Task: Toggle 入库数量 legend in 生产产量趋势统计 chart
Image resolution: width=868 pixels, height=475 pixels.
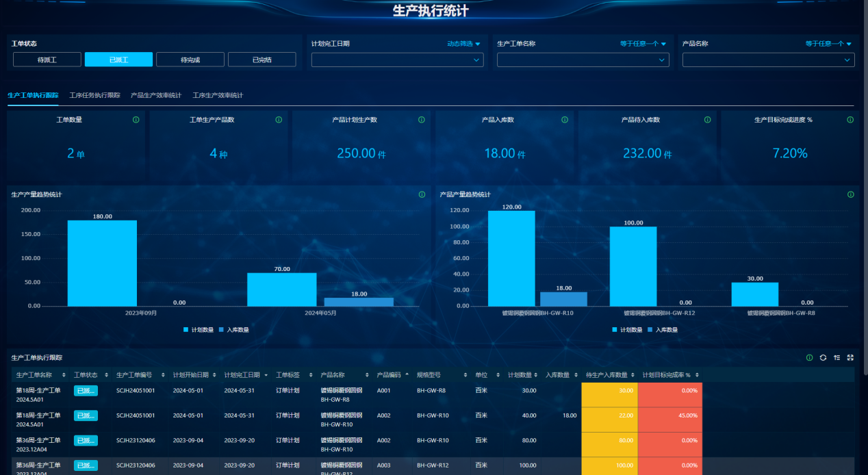Action: [x=233, y=329]
